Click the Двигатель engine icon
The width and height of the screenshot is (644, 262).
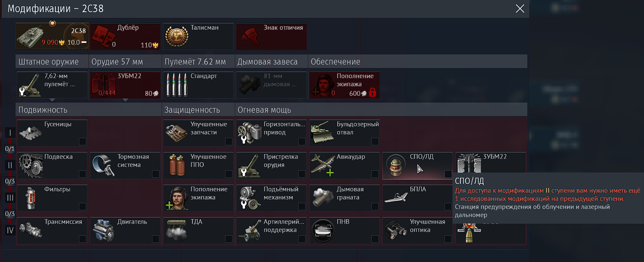tap(103, 230)
